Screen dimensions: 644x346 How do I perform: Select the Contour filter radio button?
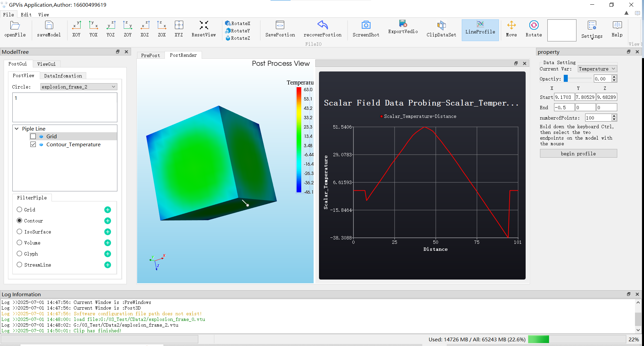click(19, 220)
